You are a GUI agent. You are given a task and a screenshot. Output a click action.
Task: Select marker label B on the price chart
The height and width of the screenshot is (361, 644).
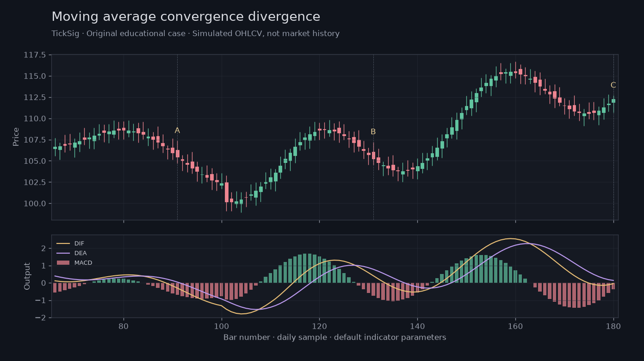tap(373, 132)
